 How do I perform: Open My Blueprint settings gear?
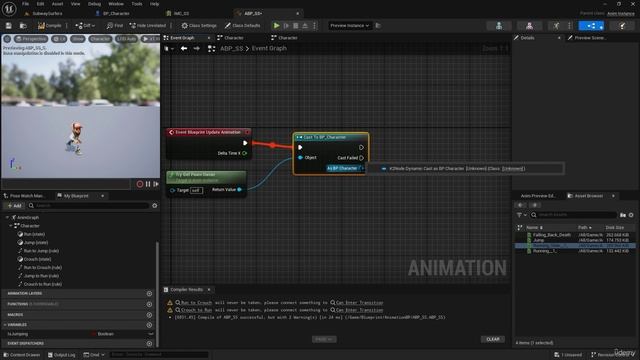155,206
